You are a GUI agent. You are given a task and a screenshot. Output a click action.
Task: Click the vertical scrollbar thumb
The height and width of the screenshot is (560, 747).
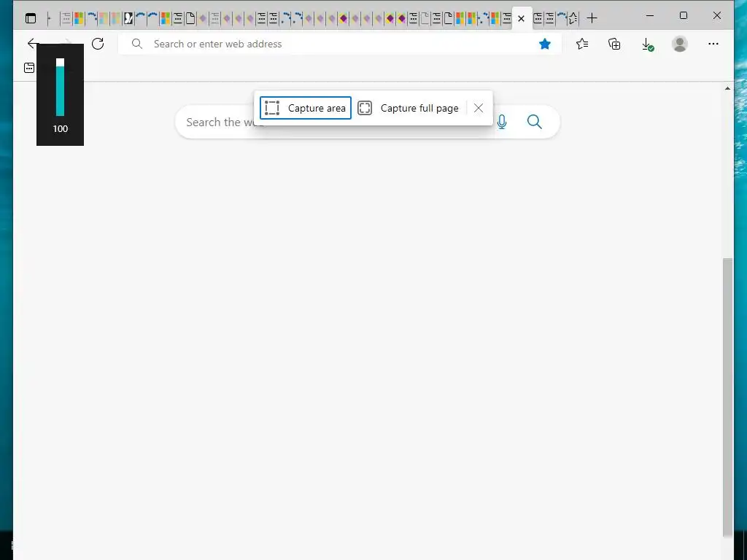coord(727,397)
